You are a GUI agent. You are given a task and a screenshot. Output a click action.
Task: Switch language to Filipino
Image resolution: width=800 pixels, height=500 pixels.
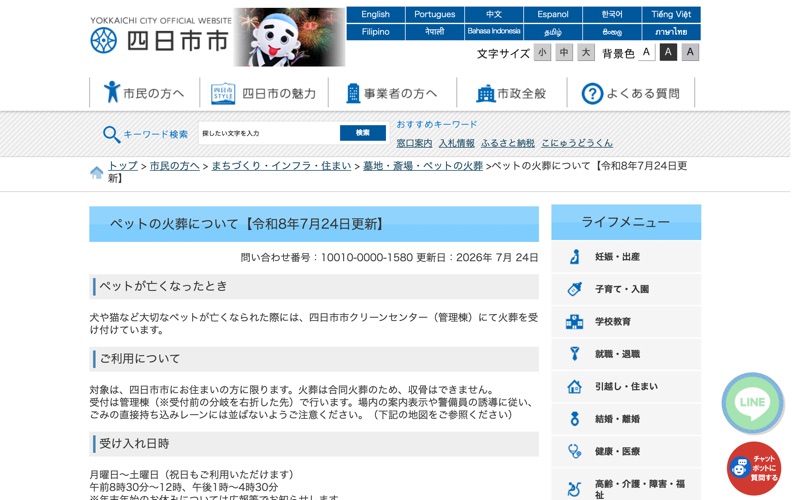pyautogui.click(x=376, y=32)
